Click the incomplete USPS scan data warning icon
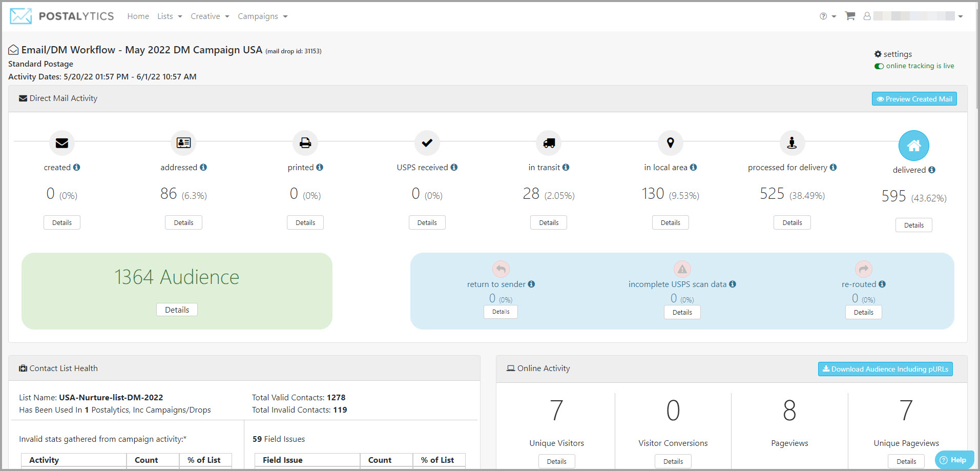The image size is (980, 471). click(x=682, y=269)
